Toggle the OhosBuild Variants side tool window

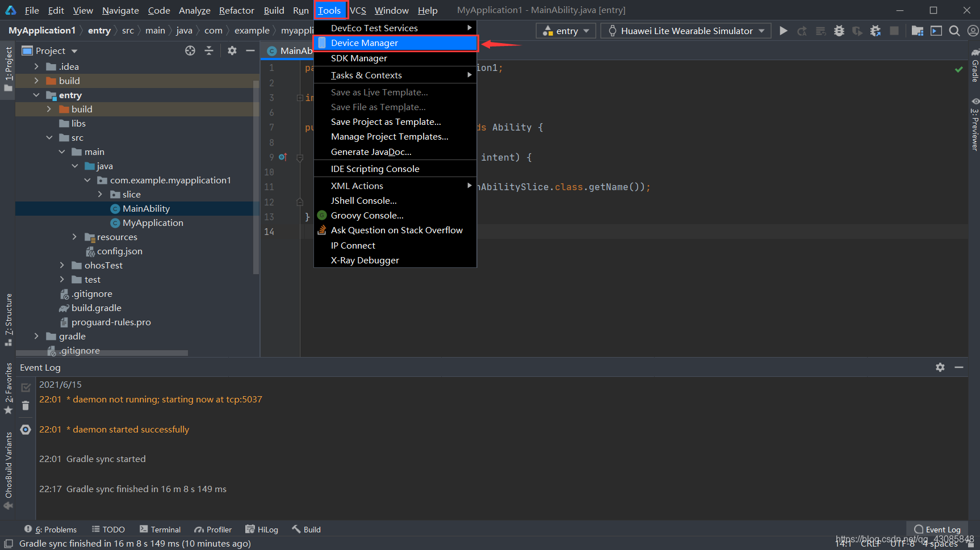pyautogui.click(x=9, y=471)
